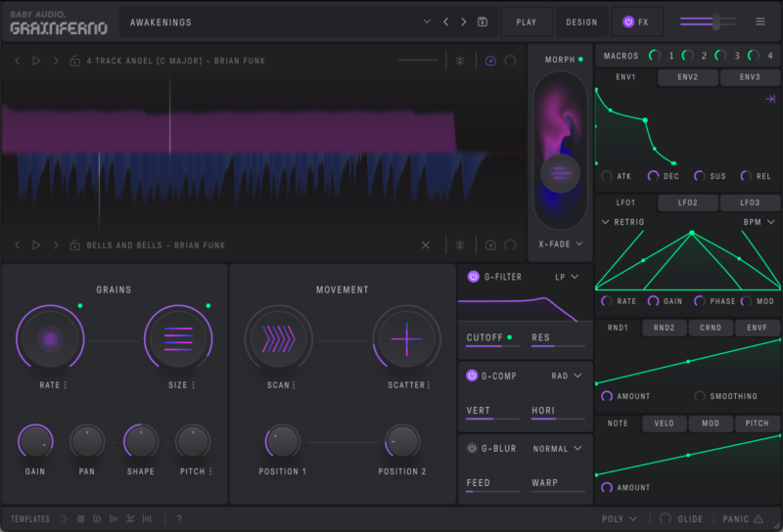Image resolution: width=783 pixels, height=532 pixels.
Task: Toggle lock icon on Bells and Bells sample
Action: pyautogui.click(x=75, y=245)
